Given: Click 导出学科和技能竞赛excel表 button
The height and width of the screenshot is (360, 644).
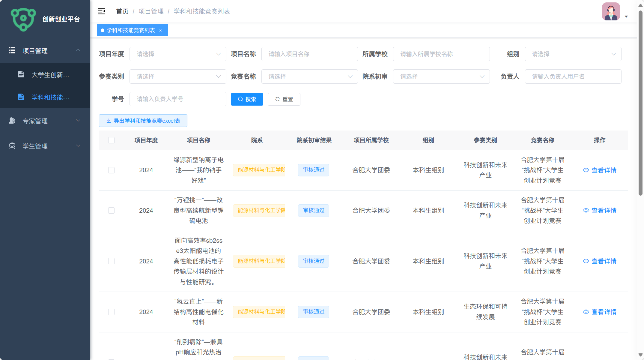Looking at the screenshot, I should [x=143, y=121].
